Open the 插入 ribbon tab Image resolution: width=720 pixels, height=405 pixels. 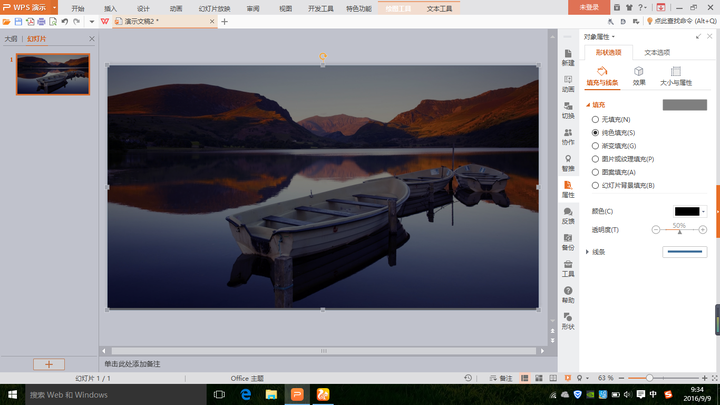tap(110, 8)
